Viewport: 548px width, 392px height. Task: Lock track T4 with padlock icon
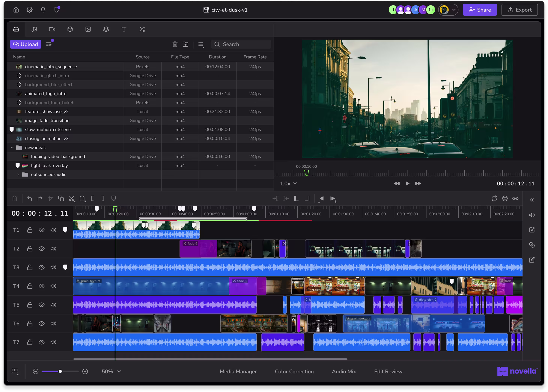[x=30, y=286]
